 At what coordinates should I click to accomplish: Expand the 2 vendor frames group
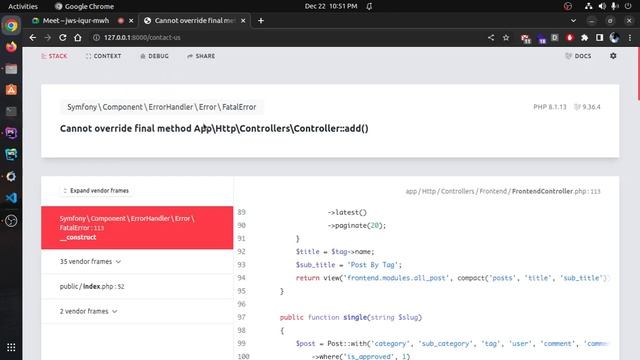point(137,311)
